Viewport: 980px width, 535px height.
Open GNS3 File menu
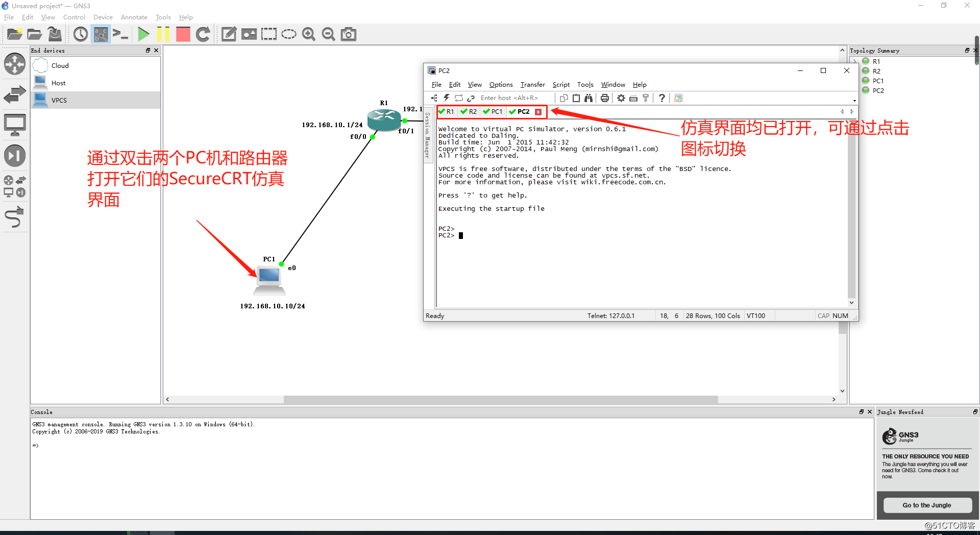9,17
